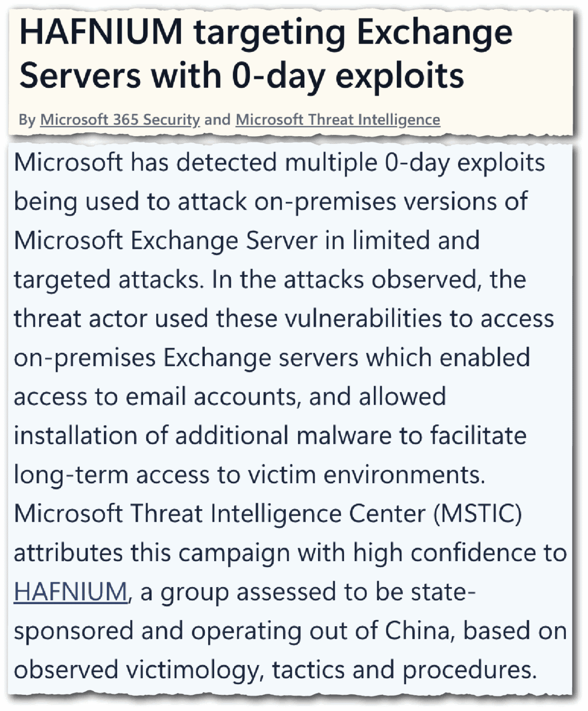Click the "By" text in the byline
This screenshot has width=588, height=711.
tap(27, 120)
